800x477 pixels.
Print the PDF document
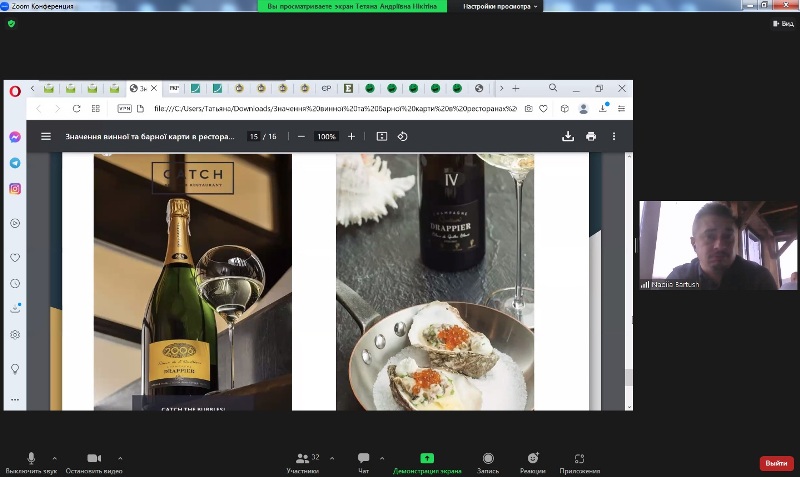click(x=591, y=136)
